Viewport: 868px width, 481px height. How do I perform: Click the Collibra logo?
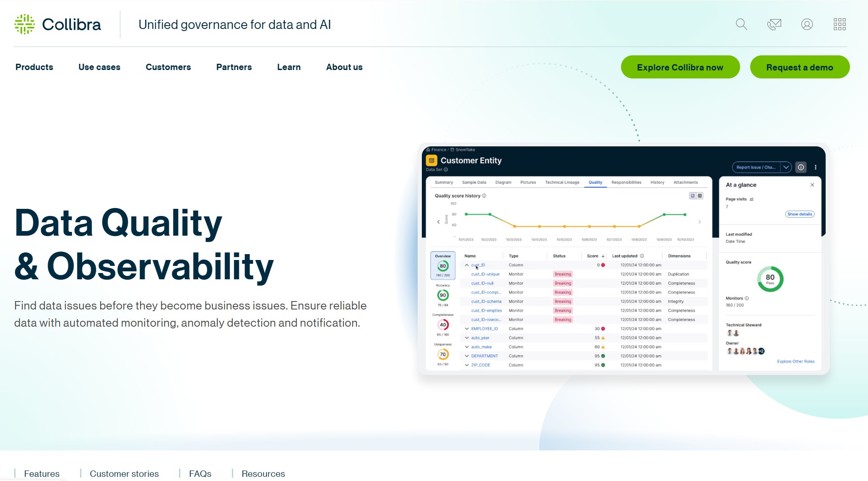(57, 24)
